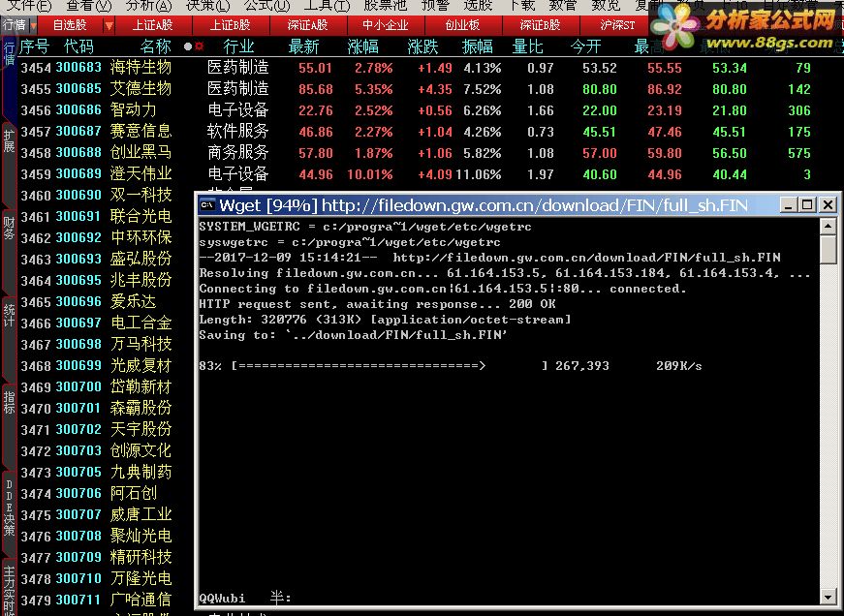Open the DDE决策 side tab
This screenshot has height=616, width=844.
[x=9, y=508]
